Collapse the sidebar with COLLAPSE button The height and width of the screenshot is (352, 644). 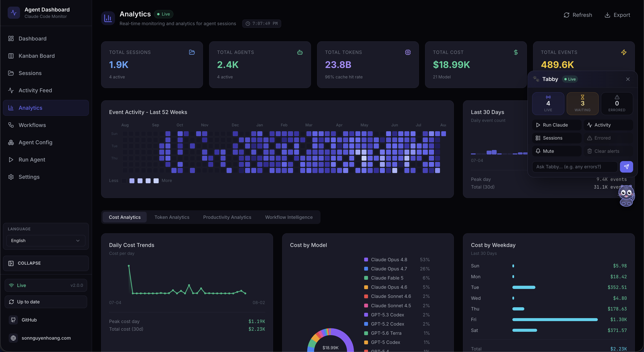point(46,263)
